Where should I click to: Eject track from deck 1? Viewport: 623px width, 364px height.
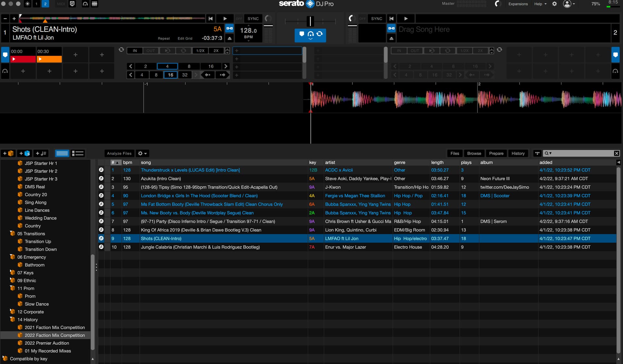[x=230, y=38]
